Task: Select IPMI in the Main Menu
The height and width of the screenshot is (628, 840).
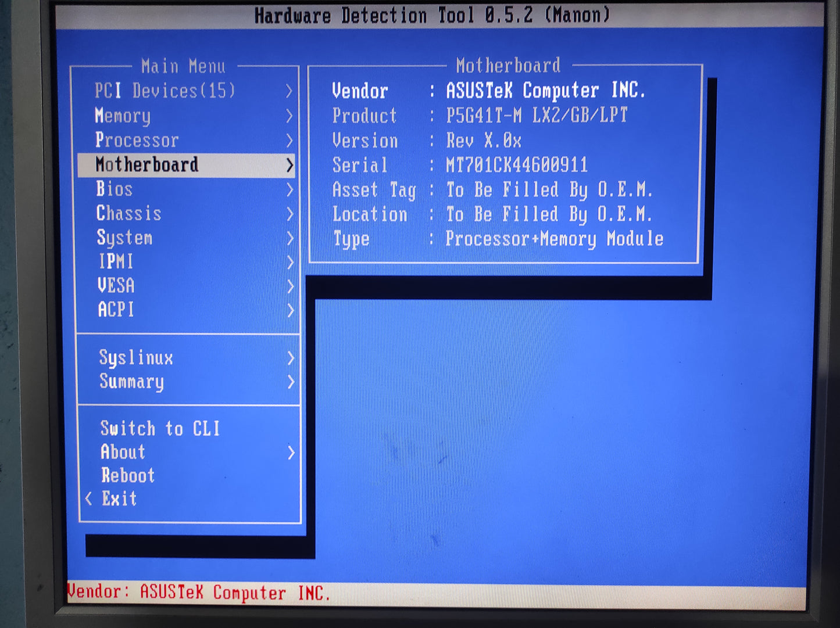Action: [116, 262]
